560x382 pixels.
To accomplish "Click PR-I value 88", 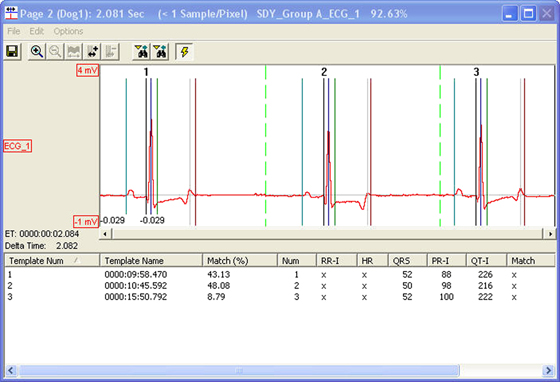I will tap(446, 275).
